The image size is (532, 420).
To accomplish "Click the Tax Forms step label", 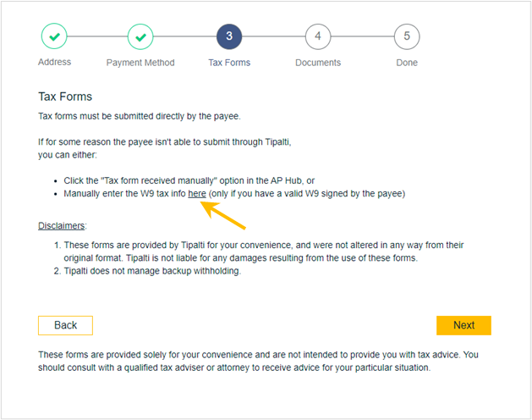I will coord(229,63).
